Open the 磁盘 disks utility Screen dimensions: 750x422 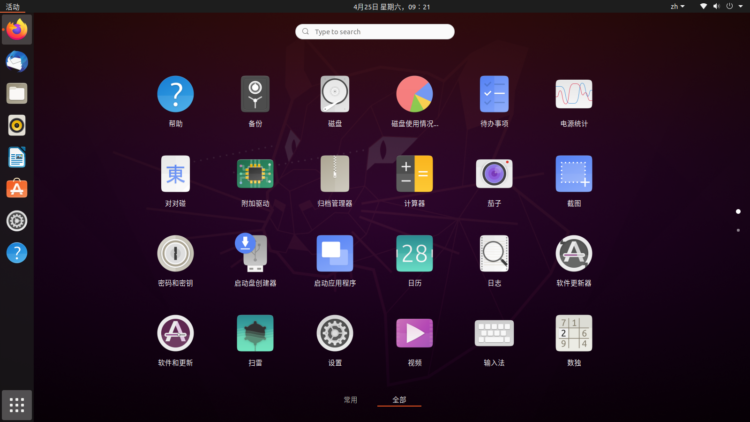tap(335, 95)
